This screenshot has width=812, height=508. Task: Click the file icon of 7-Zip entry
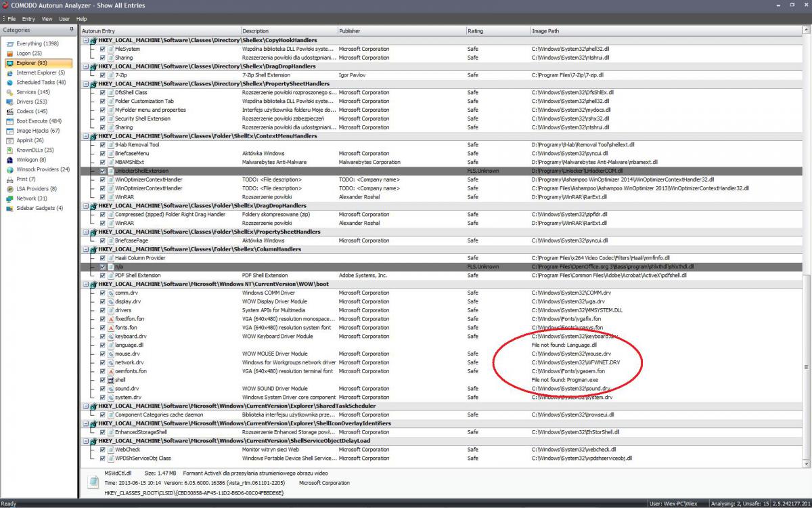point(111,75)
